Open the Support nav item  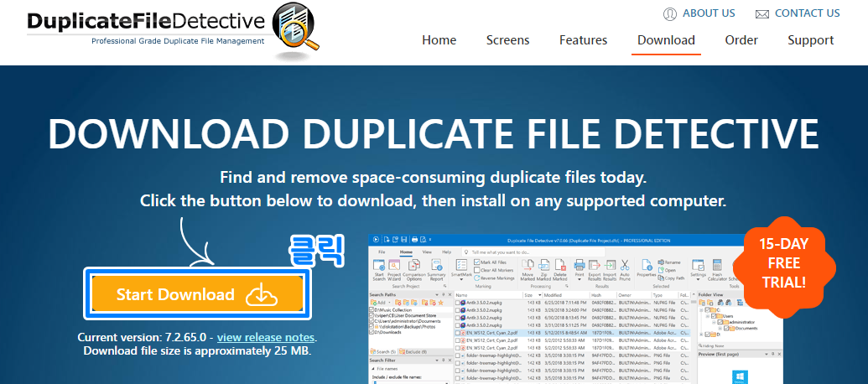[x=810, y=40]
